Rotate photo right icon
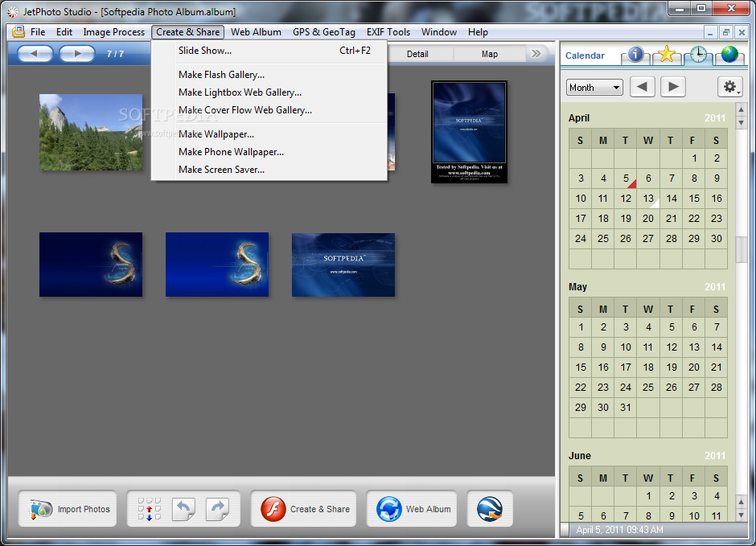Image resolution: width=756 pixels, height=546 pixels. [x=217, y=509]
